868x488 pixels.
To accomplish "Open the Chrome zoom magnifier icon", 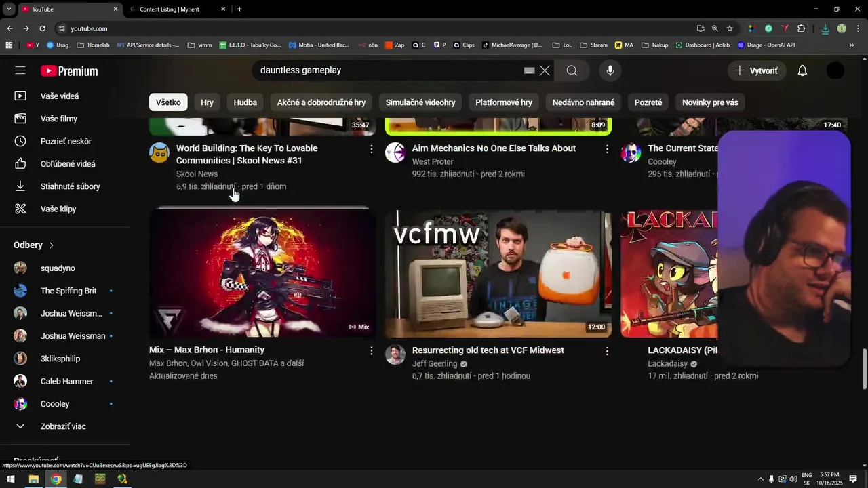I will pos(715,28).
